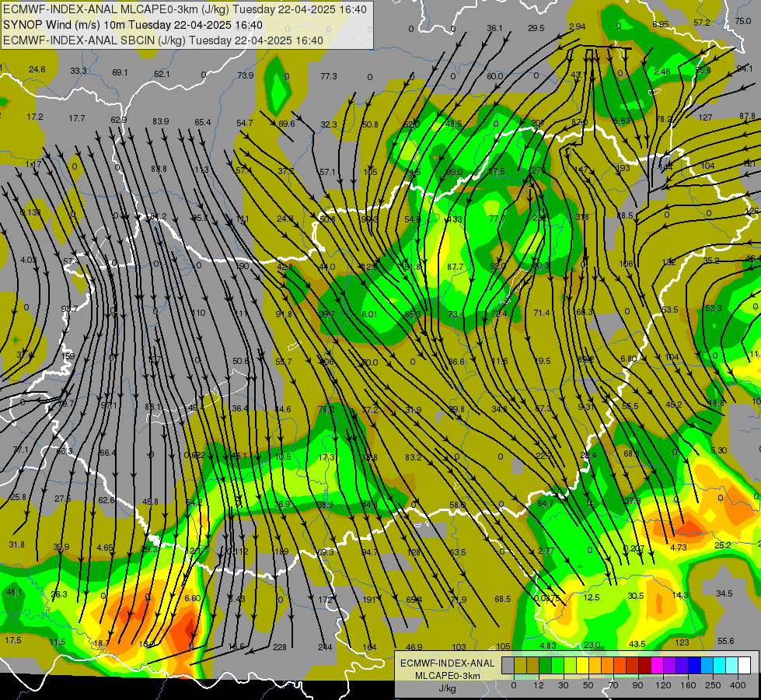Click the map value '127'

click(x=705, y=117)
